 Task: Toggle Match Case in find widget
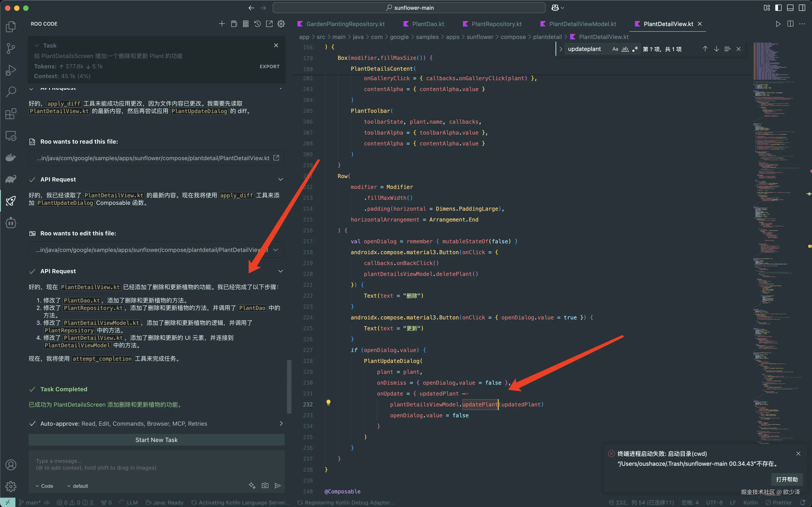[615, 49]
